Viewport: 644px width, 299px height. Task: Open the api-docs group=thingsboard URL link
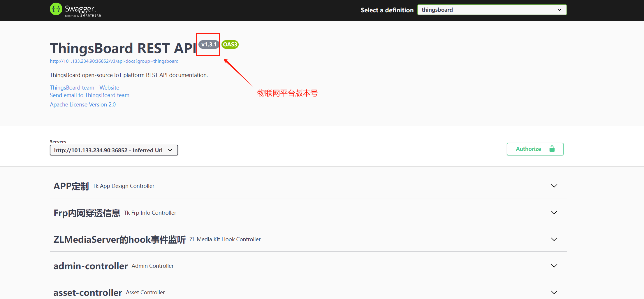[114, 61]
